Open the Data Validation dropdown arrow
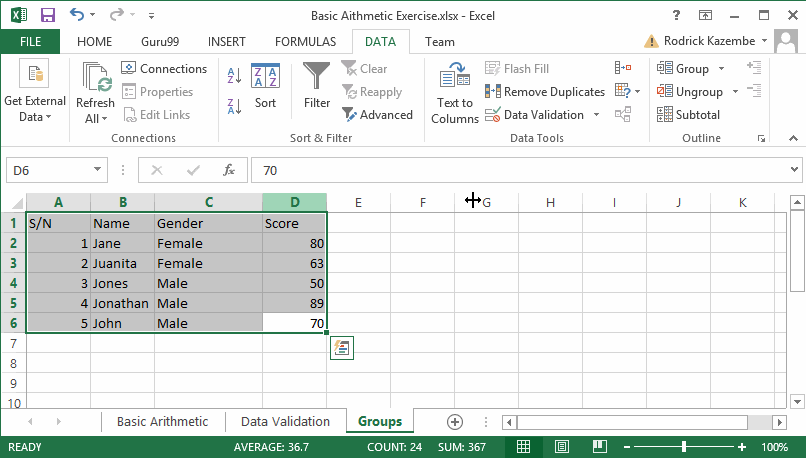Image resolution: width=806 pixels, height=458 pixels. (597, 115)
